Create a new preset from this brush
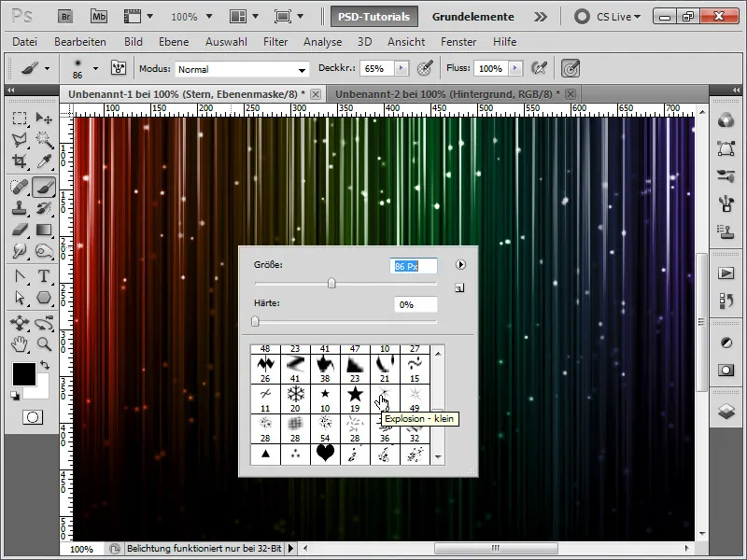 pos(459,287)
